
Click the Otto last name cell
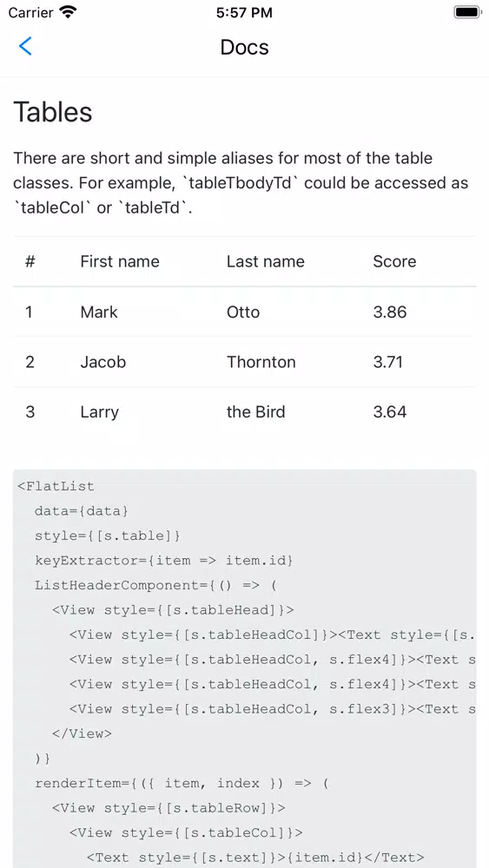point(243,312)
